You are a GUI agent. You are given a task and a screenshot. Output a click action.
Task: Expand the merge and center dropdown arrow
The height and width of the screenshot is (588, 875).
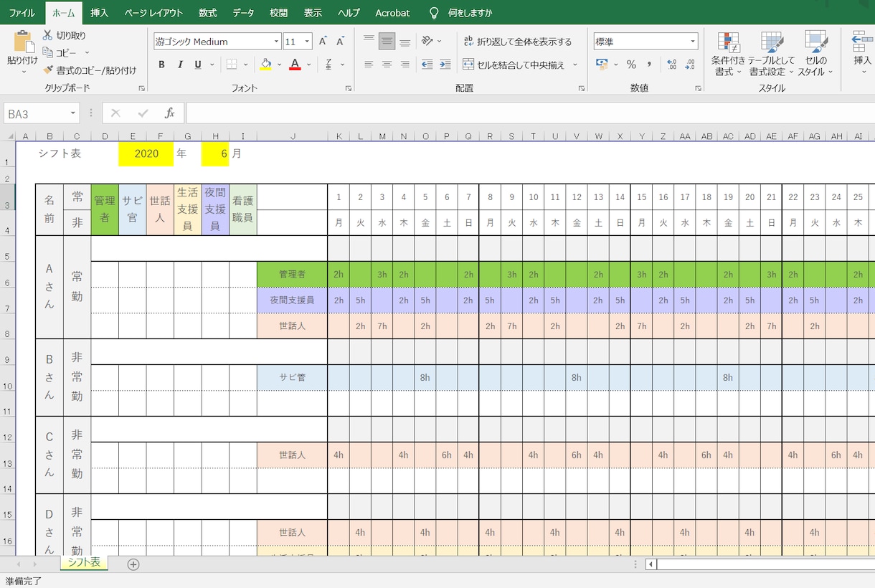[574, 65]
